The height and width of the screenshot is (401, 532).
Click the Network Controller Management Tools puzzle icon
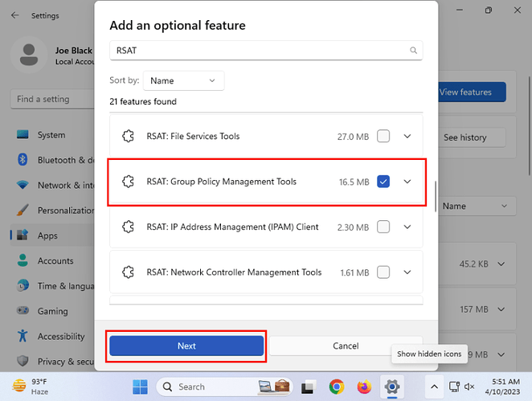click(128, 272)
